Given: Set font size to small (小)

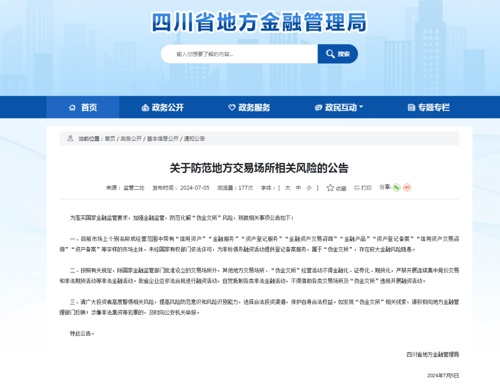Looking at the screenshot, I should pos(309,188).
